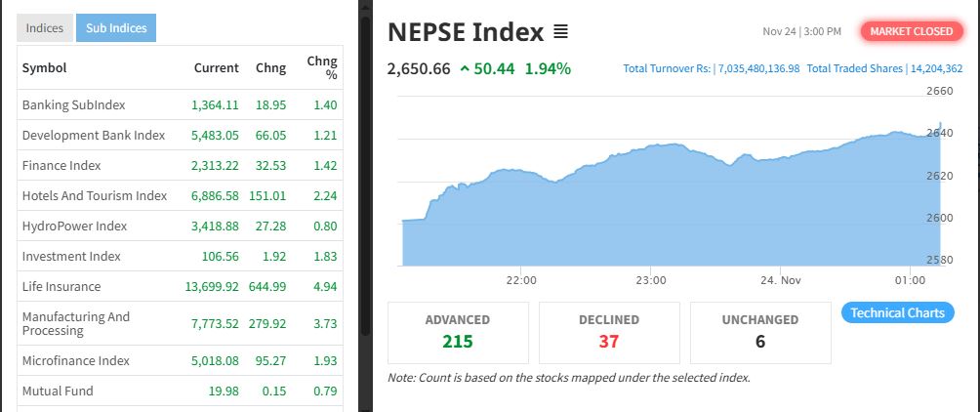Click the Market Closed status badge

(x=911, y=31)
